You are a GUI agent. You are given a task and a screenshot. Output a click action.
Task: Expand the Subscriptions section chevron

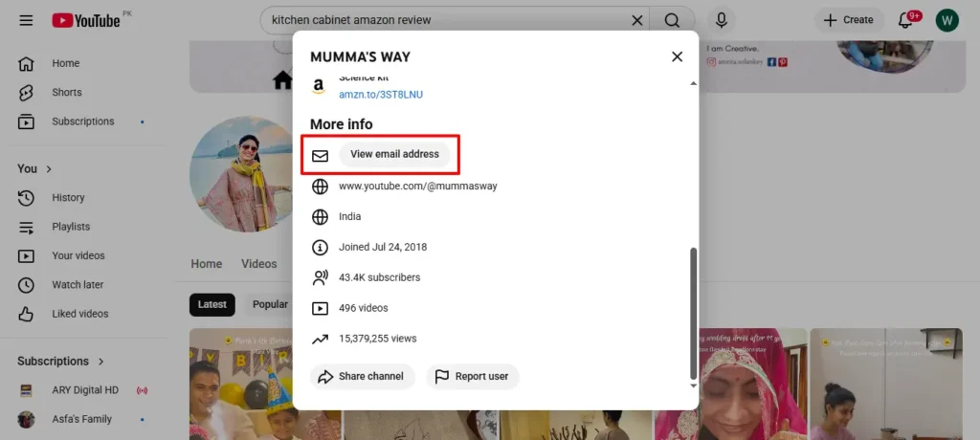pyautogui.click(x=100, y=362)
